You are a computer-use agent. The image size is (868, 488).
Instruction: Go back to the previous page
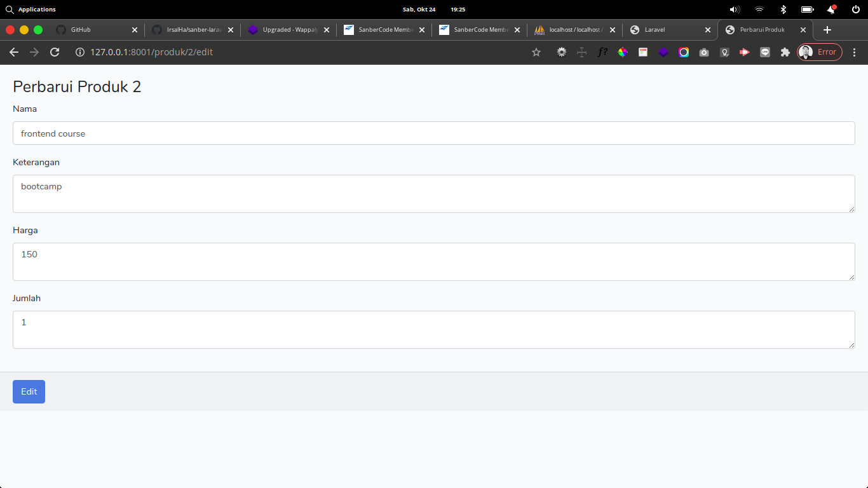pyautogui.click(x=14, y=52)
